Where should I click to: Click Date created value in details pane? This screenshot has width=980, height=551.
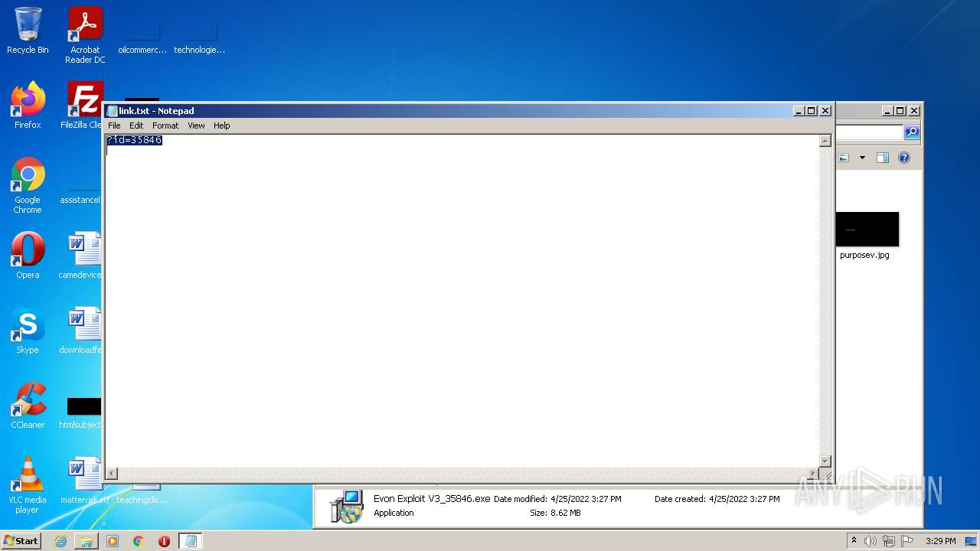click(744, 499)
